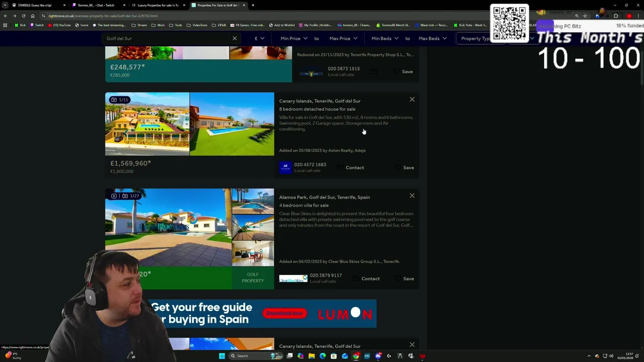Switch to the STARDLE browser tab
The width and height of the screenshot is (644, 362).
point(39,5)
